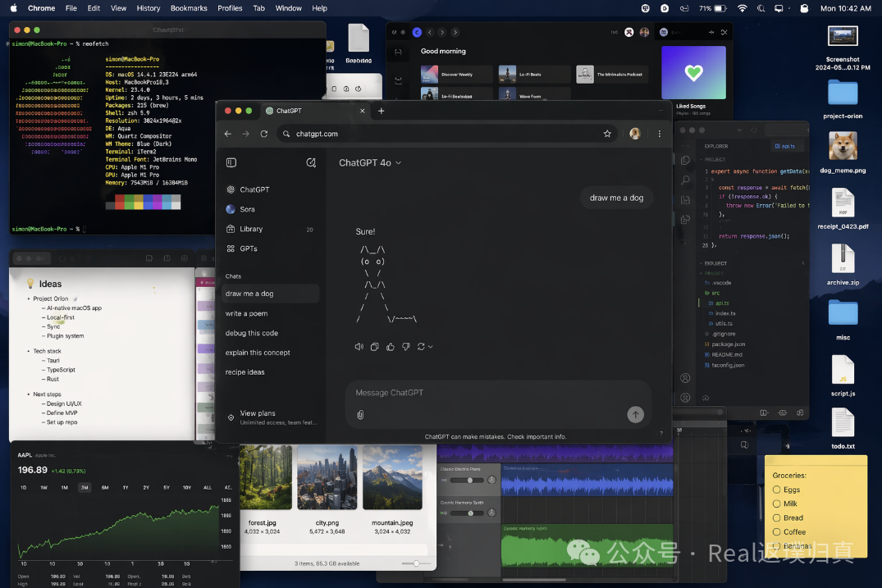Screen dimensions: 882x588
Task: Select the 6M range in Stocks chart
Action: (105, 487)
